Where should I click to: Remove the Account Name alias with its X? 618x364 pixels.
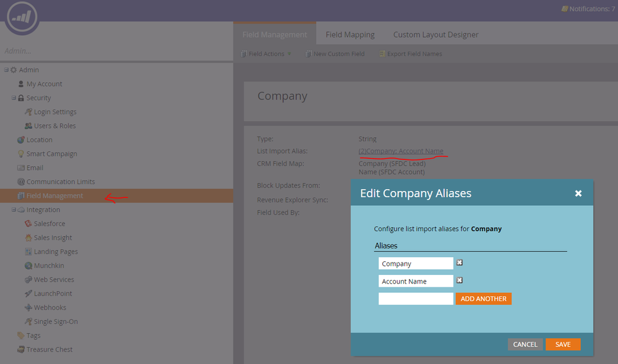tap(460, 281)
